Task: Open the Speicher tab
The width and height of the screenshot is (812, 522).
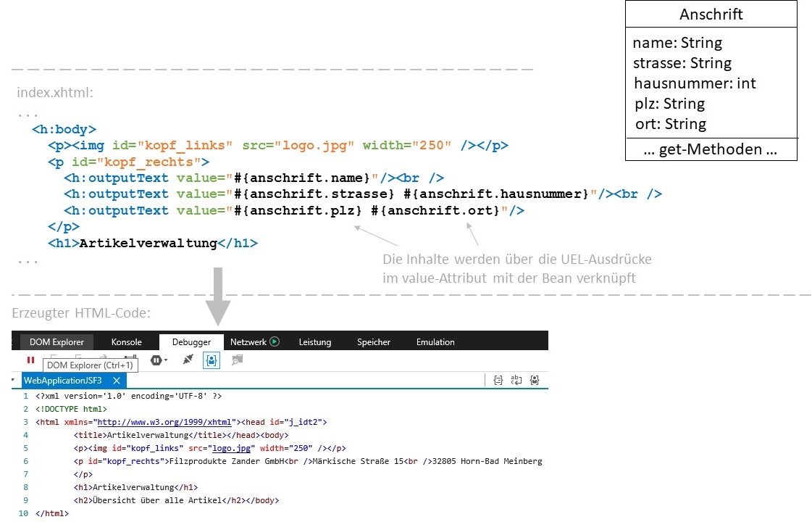Action: click(373, 341)
